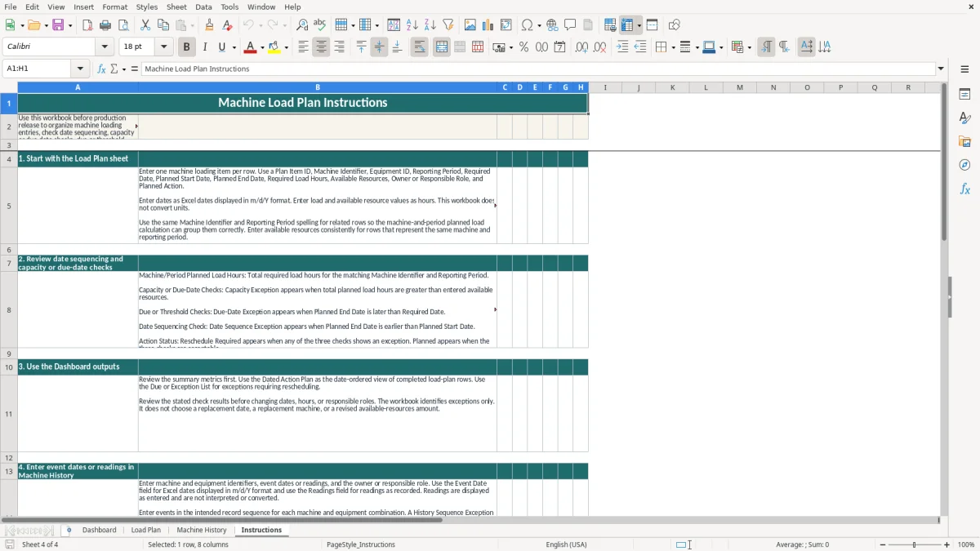Switch to the Dashboard sheet tab

point(100,530)
